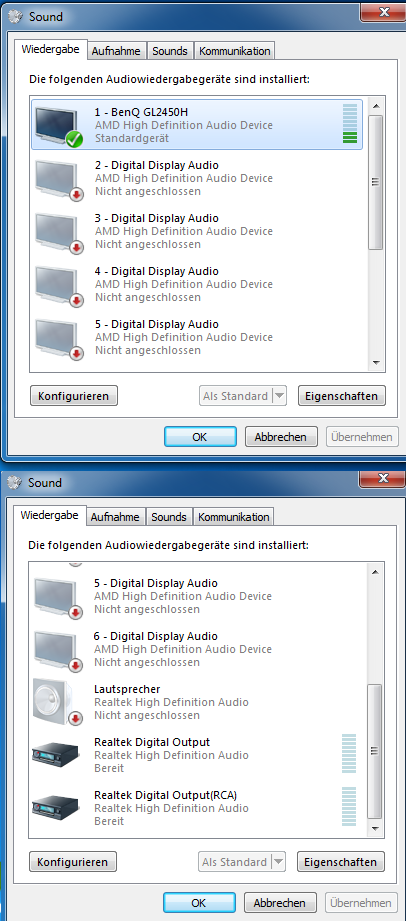Open Als Standard dropdown arrow in lower window
Image resolution: width=406 pixels, height=921 pixels.
pos(279,862)
